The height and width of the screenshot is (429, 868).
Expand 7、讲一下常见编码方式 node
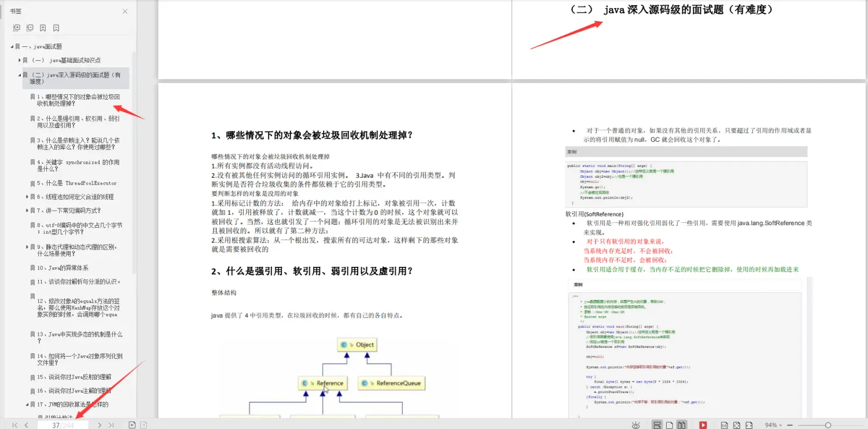(x=27, y=211)
